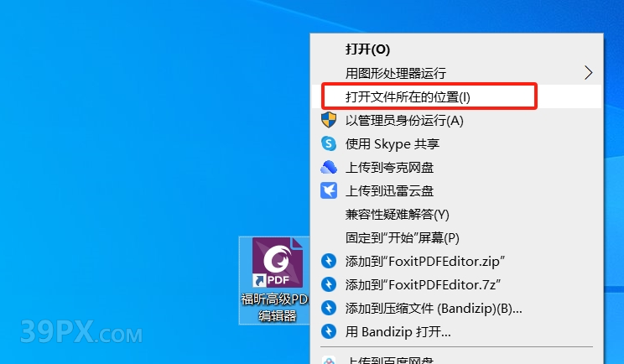Click Bandizip icon beside FoxitPDFEditor.7z
The width and height of the screenshot is (624, 364).
(329, 285)
